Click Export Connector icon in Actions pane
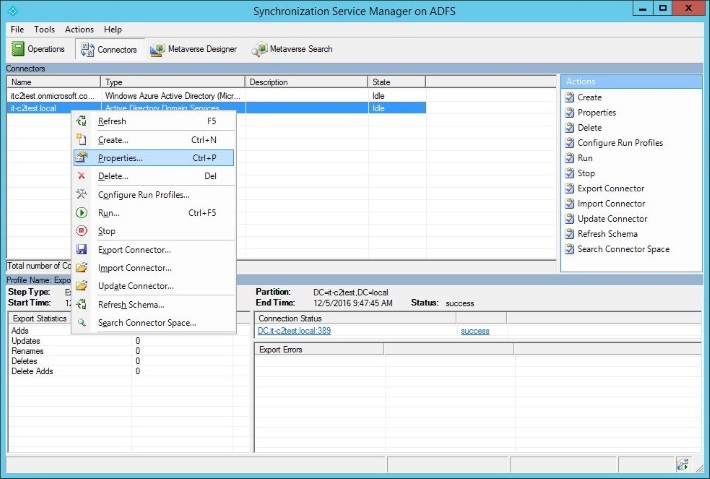The image size is (710, 479). 570,188
